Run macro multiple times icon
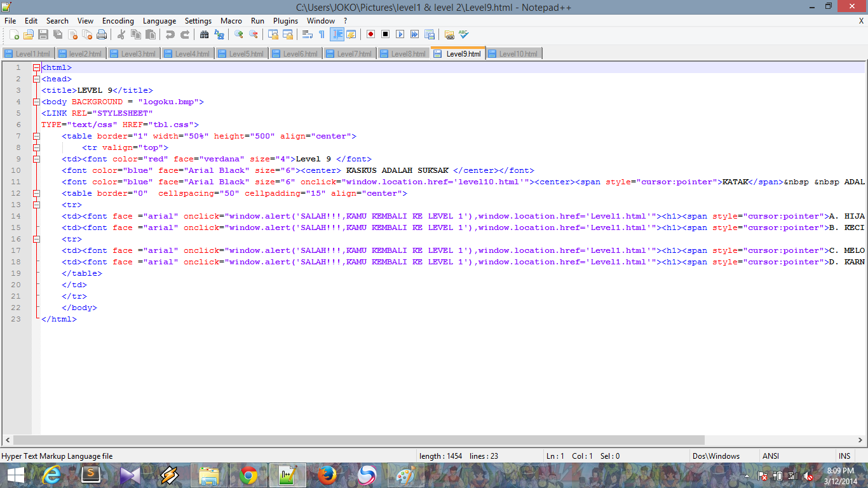 tap(414, 34)
